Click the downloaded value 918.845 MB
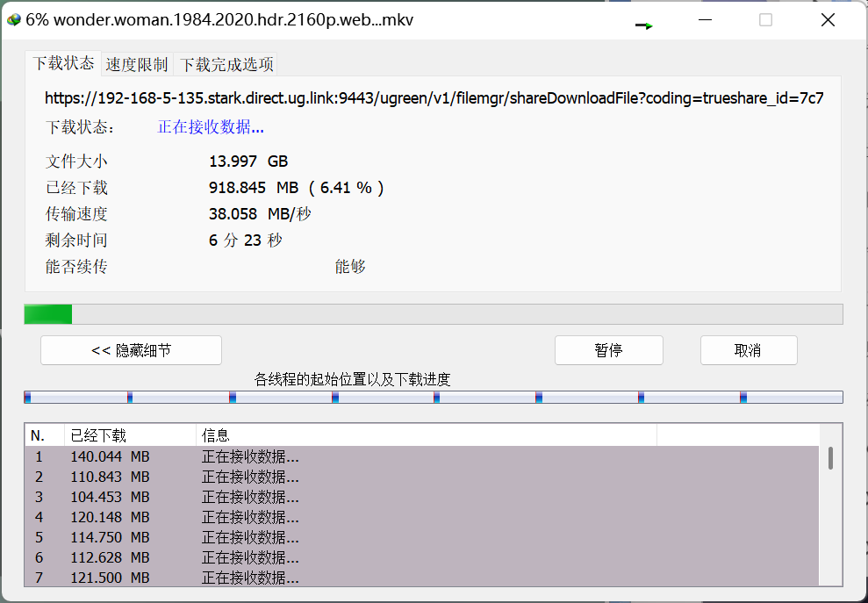868x603 pixels. (x=254, y=188)
